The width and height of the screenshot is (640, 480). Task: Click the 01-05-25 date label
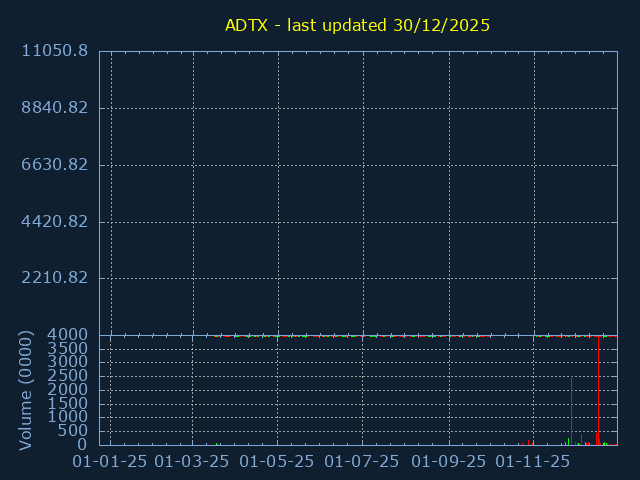pos(278,462)
